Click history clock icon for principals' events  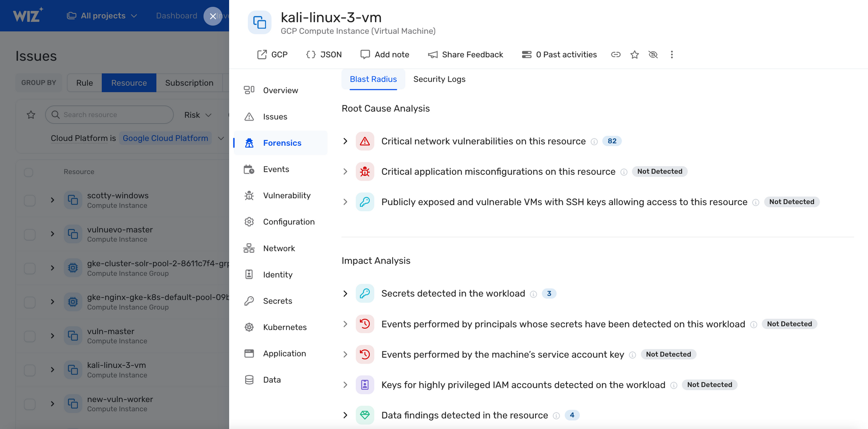365,324
